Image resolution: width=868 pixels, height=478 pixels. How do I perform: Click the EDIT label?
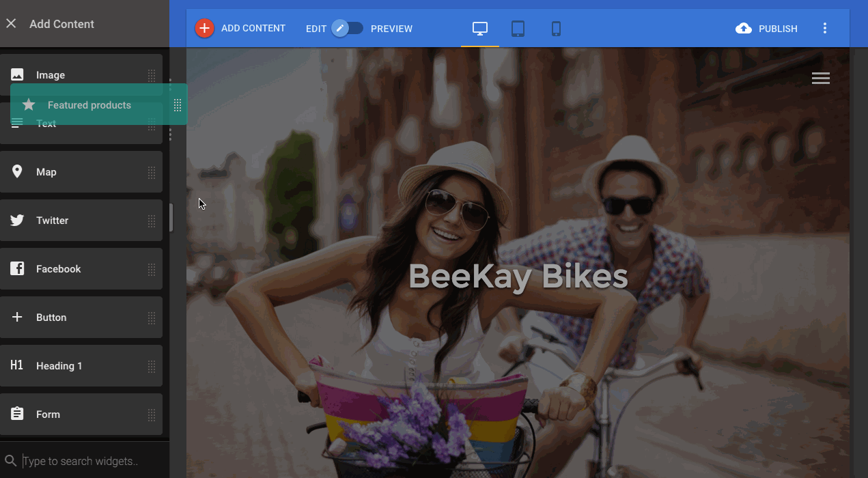pos(316,29)
